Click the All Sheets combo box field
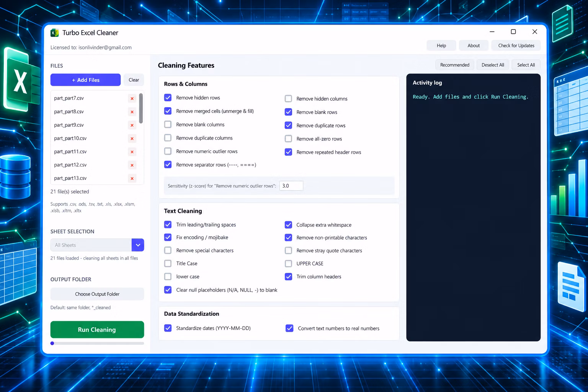 coord(91,245)
